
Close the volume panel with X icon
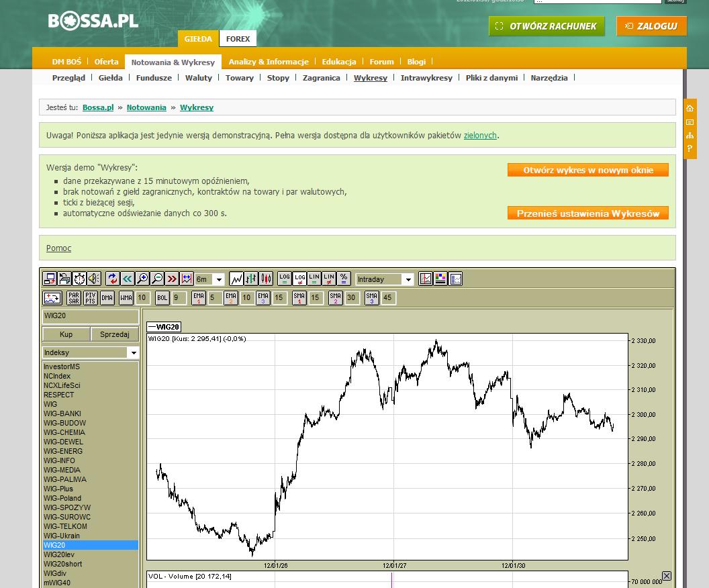click(667, 576)
